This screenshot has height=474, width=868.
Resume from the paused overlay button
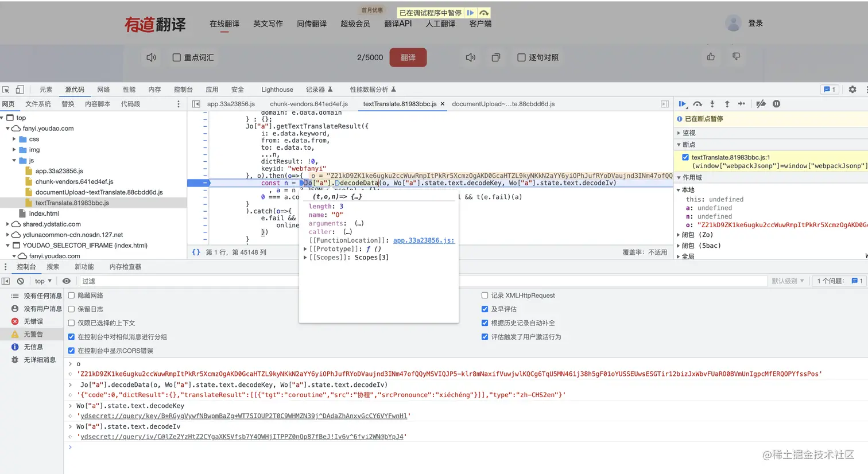pos(471,13)
